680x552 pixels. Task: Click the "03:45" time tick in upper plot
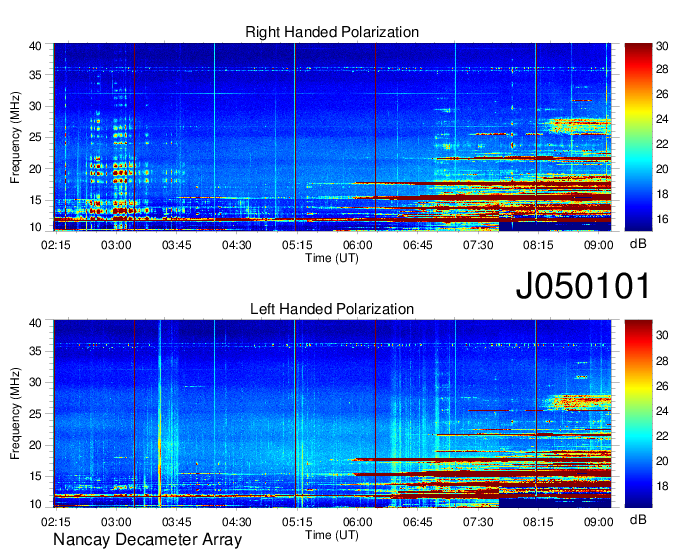[x=177, y=245]
